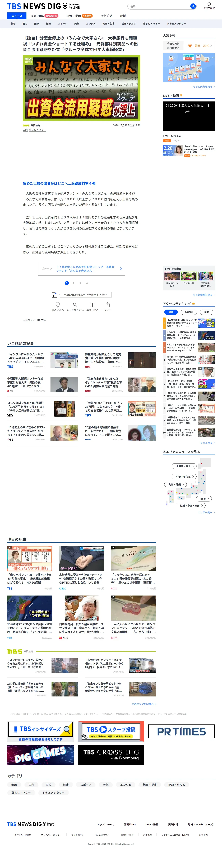Screen dimensions: 222x868
Task: Open もっと天気を見る link
Action: pos(203,87)
